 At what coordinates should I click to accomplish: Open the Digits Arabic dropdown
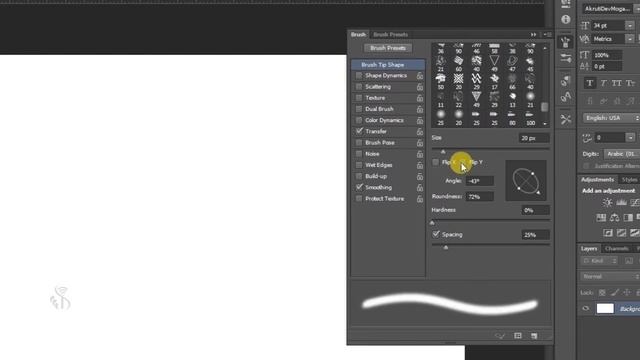621,154
